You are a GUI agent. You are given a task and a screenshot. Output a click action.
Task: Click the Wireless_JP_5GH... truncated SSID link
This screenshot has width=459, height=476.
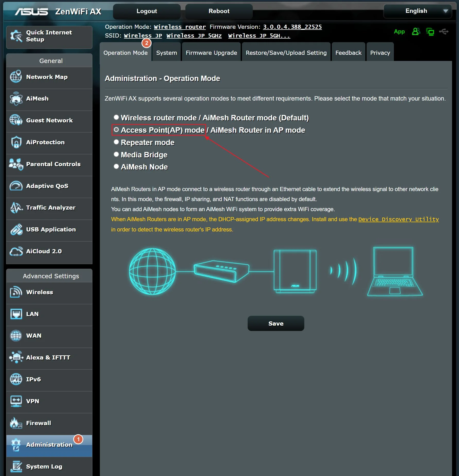coord(259,36)
